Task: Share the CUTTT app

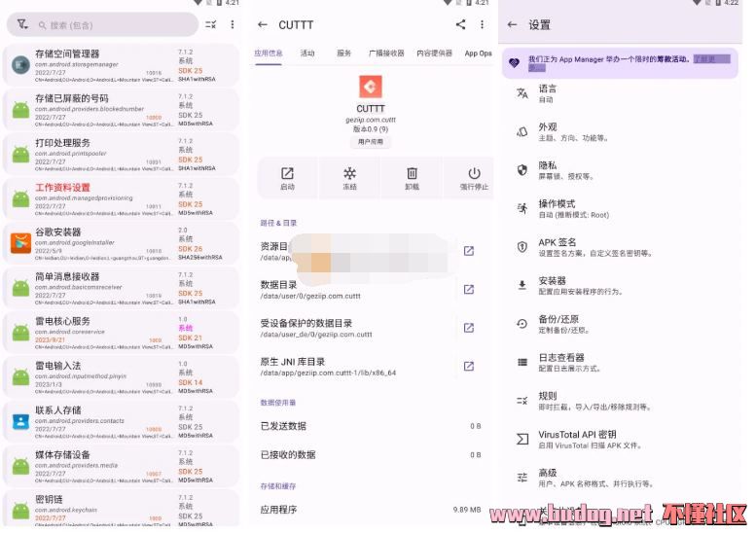Action: (460, 24)
